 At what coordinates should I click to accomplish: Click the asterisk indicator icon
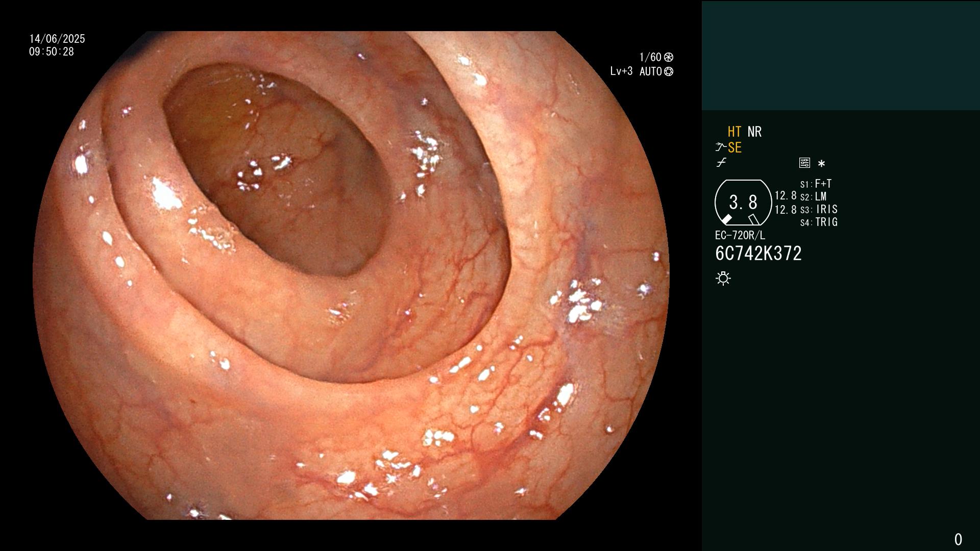coord(821,164)
